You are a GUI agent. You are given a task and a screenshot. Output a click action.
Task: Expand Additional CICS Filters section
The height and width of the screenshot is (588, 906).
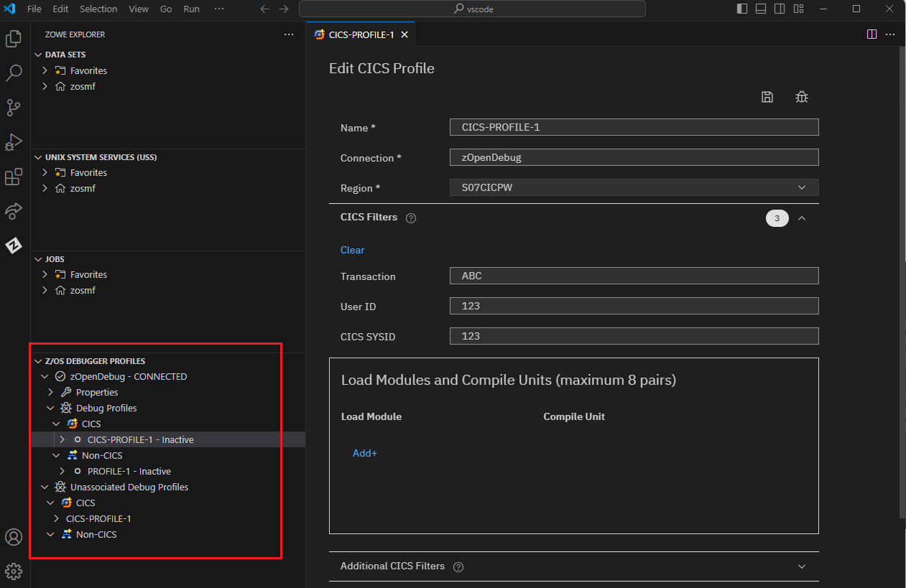(x=802, y=566)
